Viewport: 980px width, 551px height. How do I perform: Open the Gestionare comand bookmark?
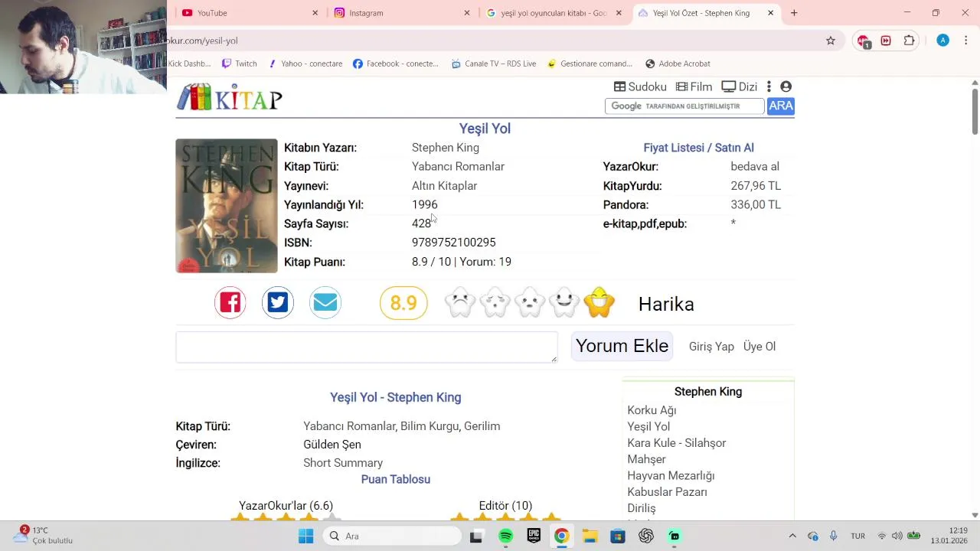[590, 64]
